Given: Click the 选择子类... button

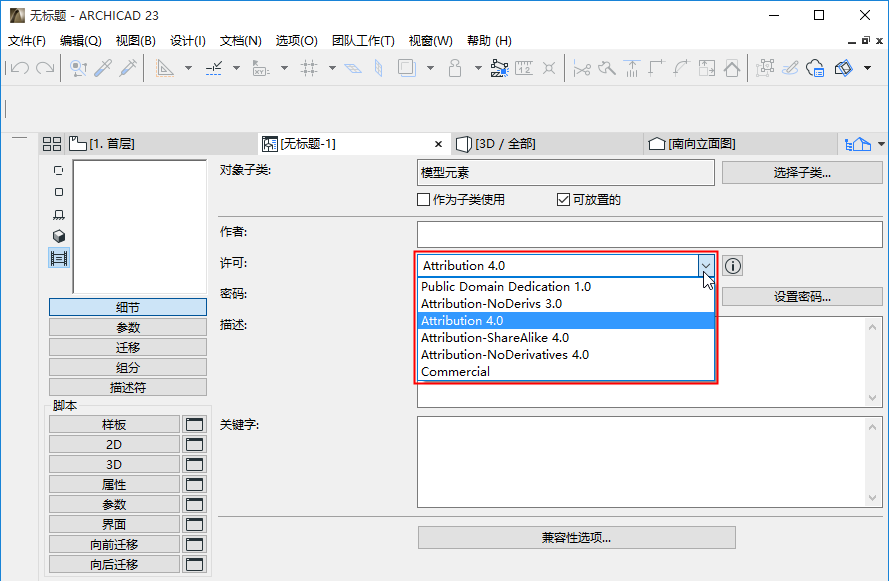Looking at the screenshot, I should tap(802, 173).
